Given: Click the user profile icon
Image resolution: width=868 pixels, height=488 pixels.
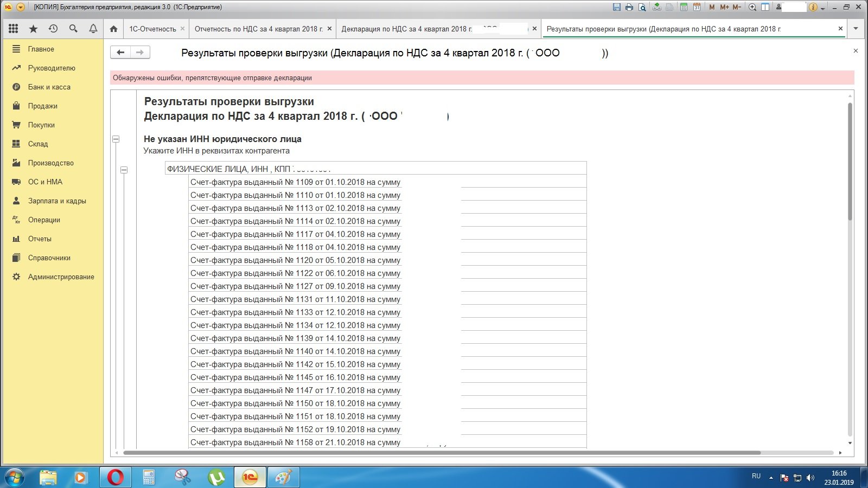Looking at the screenshot, I should (x=779, y=7).
